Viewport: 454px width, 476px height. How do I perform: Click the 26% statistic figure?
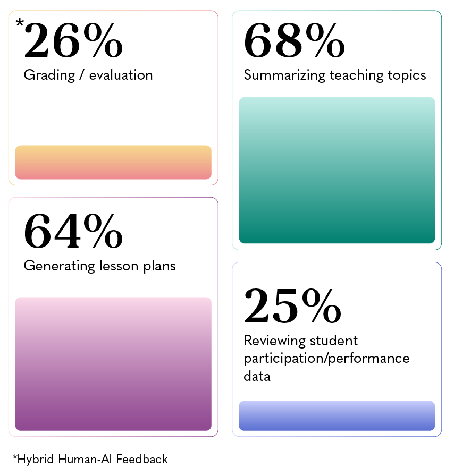tap(73, 41)
